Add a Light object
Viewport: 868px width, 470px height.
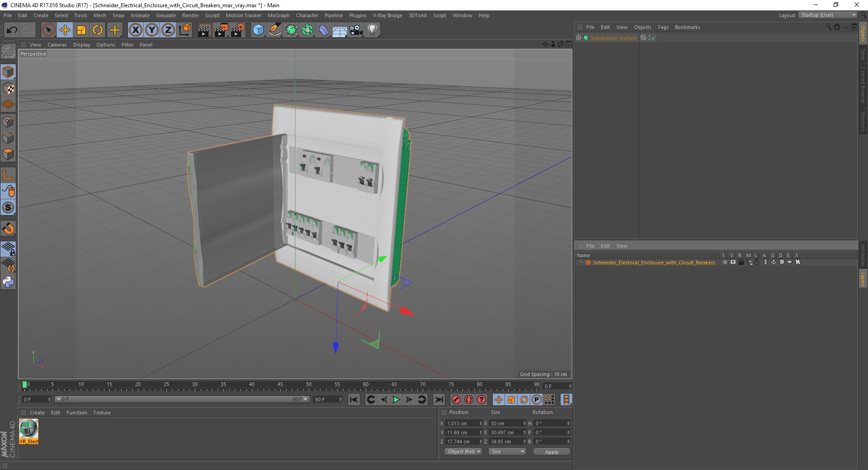[373, 30]
